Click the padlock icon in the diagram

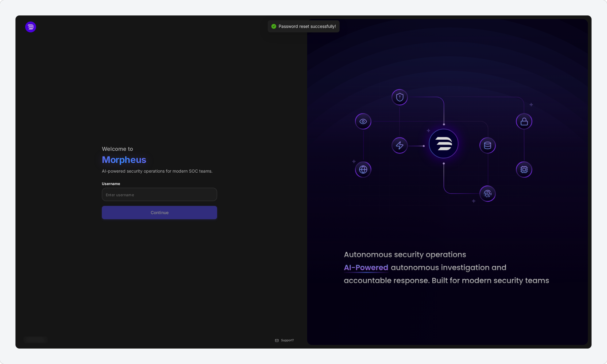point(524,121)
